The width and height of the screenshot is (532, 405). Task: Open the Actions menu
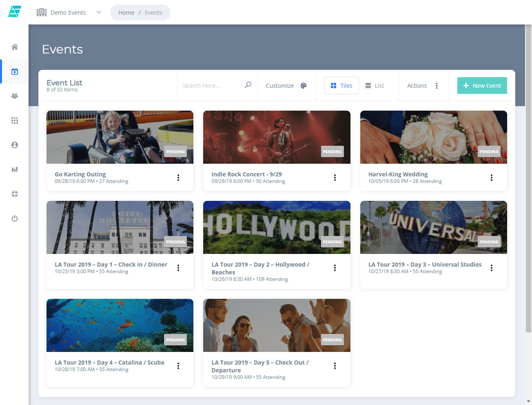click(423, 86)
